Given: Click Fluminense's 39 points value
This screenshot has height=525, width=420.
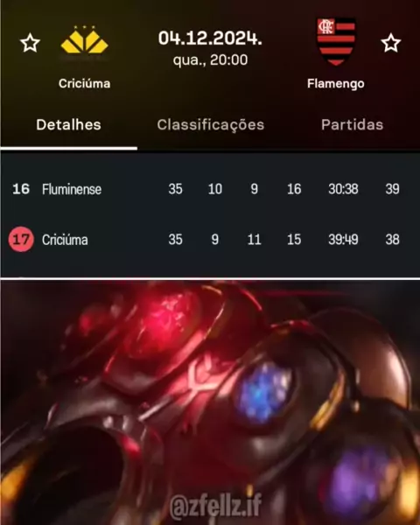Looking at the screenshot, I should click(392, 189).
